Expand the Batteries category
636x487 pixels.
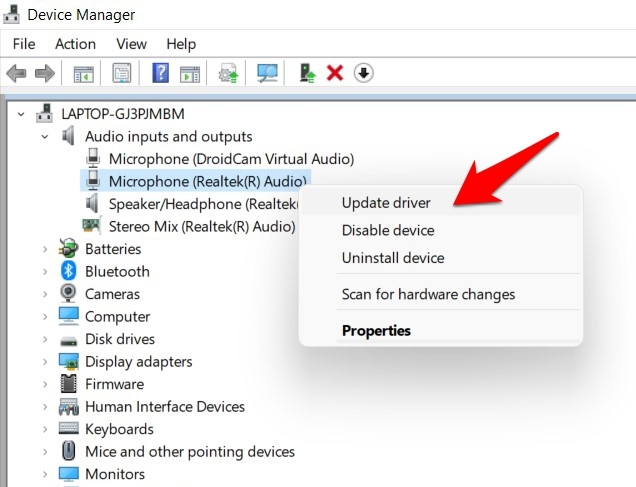(45, 249)
